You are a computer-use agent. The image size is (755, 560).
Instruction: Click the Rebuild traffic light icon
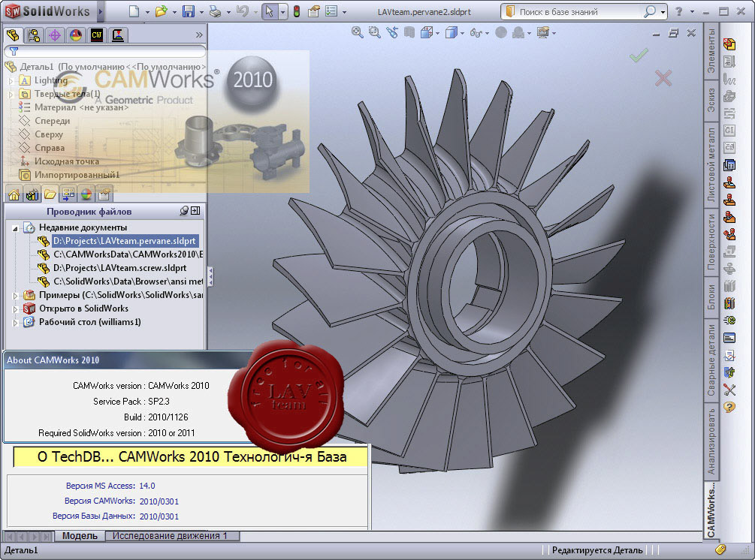pyautogui.click(x=297, y=11)
